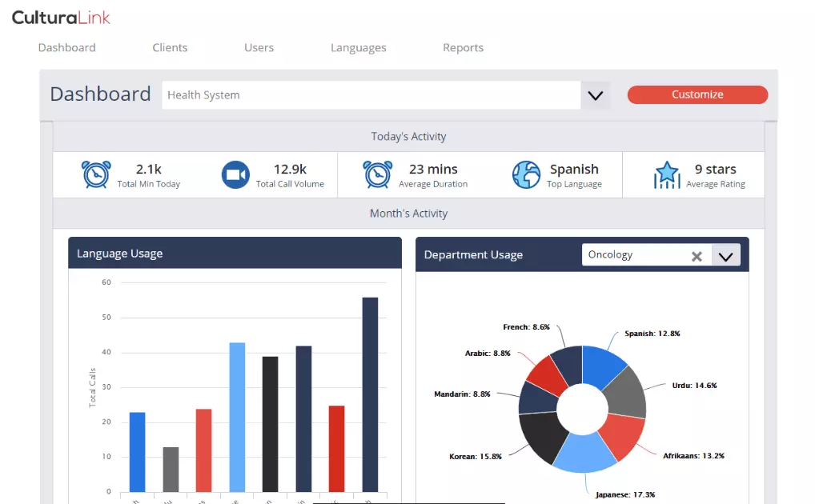Toggle the Month's Activity section
This screenshot has height=504, width=815.
coord(408,213)
